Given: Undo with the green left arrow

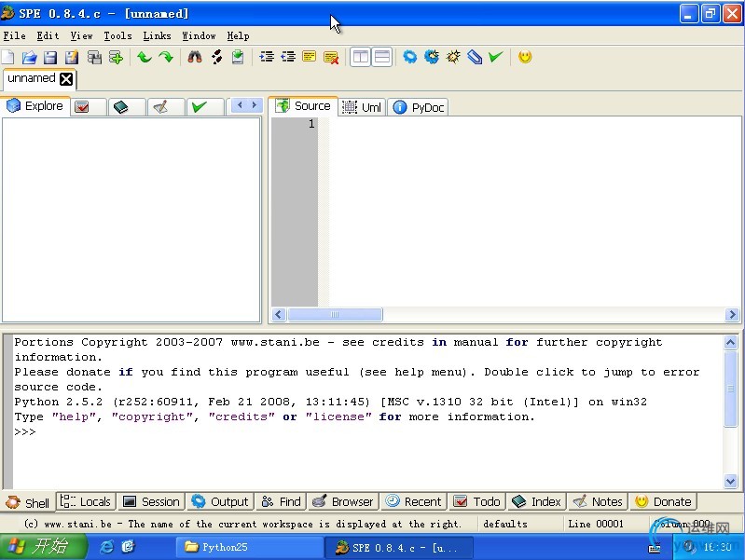Looking at the screenshot, I should pos(145,58).
